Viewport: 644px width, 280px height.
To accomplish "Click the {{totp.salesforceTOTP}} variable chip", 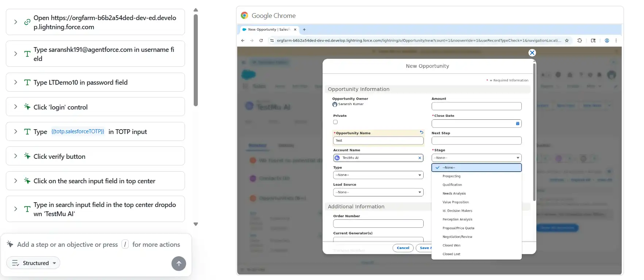I will click(78, 131).
